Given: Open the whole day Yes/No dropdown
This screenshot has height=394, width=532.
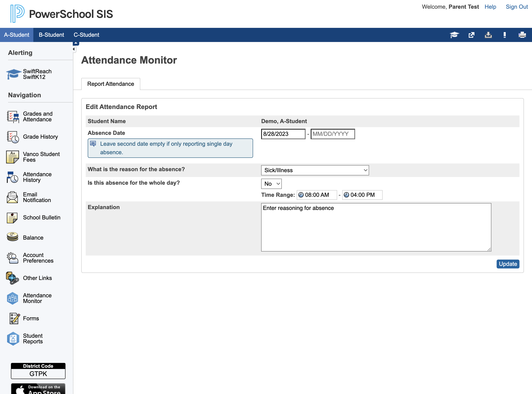Looking at the screenshot, I should click(x=271, y=184).
